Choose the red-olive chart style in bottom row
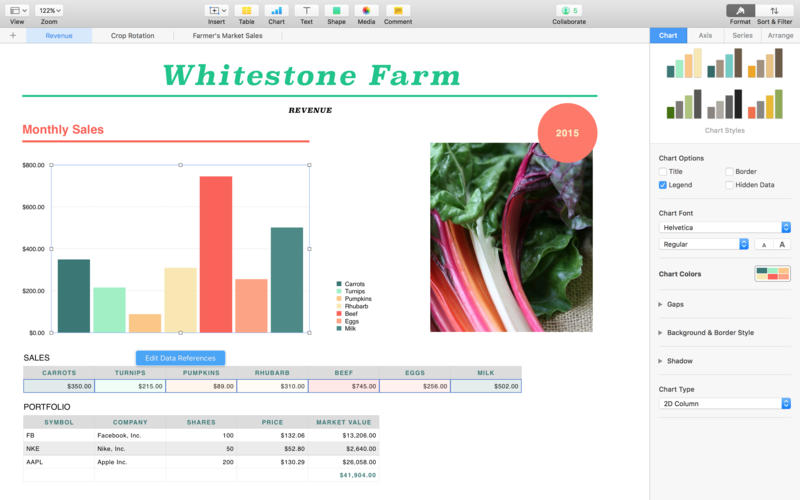The image size is (800, 500). [x=765, y=104]
